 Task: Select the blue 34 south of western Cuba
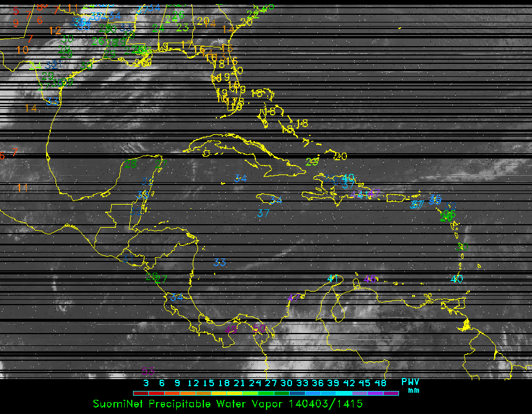(x=240, y=178)
